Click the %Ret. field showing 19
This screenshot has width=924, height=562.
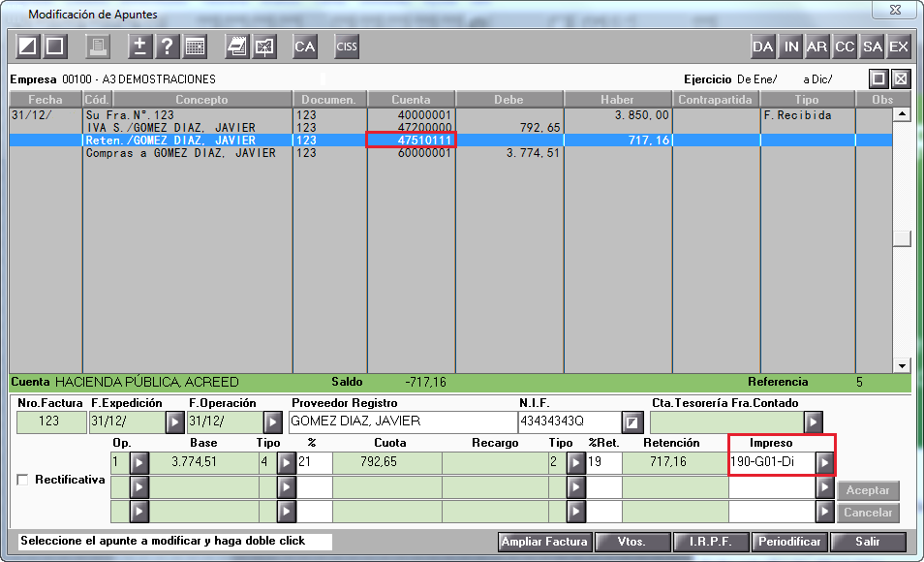click(604, 462)
